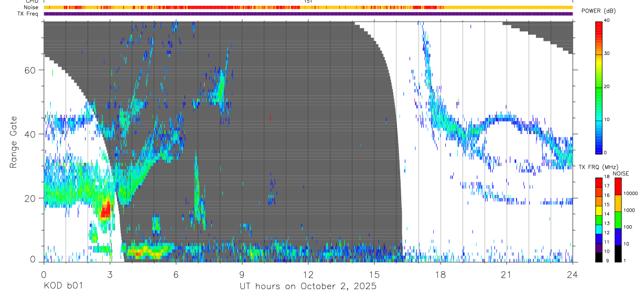
Task: Click the 40 tick on the Range Gate axis
Action: click(x=31, y=134)
